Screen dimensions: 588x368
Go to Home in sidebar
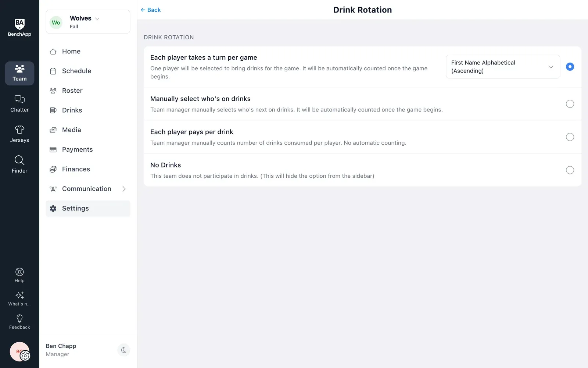[x=88, y=52]
